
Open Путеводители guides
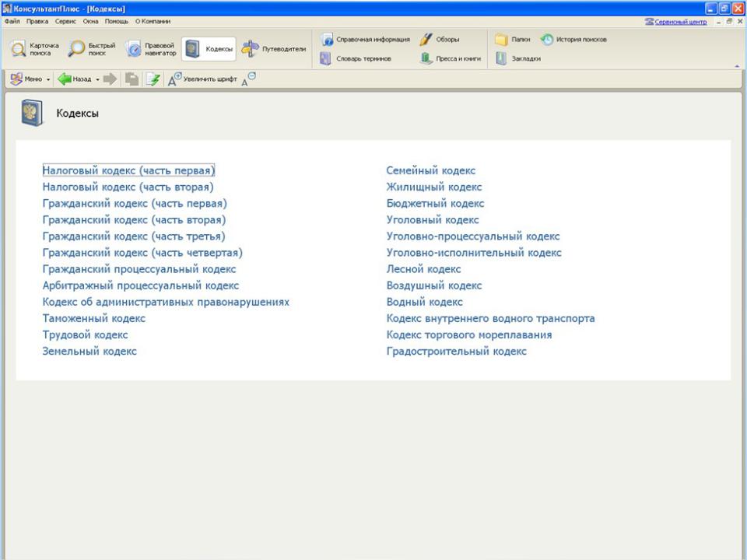[x=274, y=49]
